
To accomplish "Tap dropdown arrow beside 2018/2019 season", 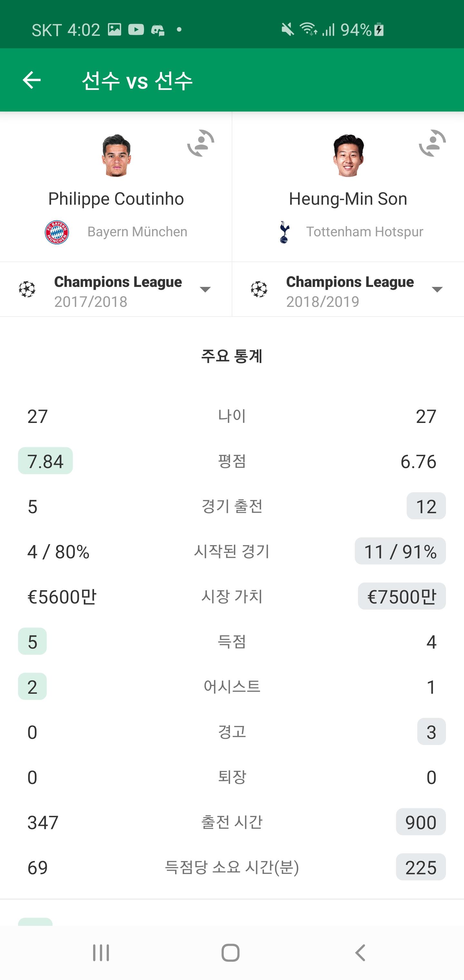I will tap(437, 290).
